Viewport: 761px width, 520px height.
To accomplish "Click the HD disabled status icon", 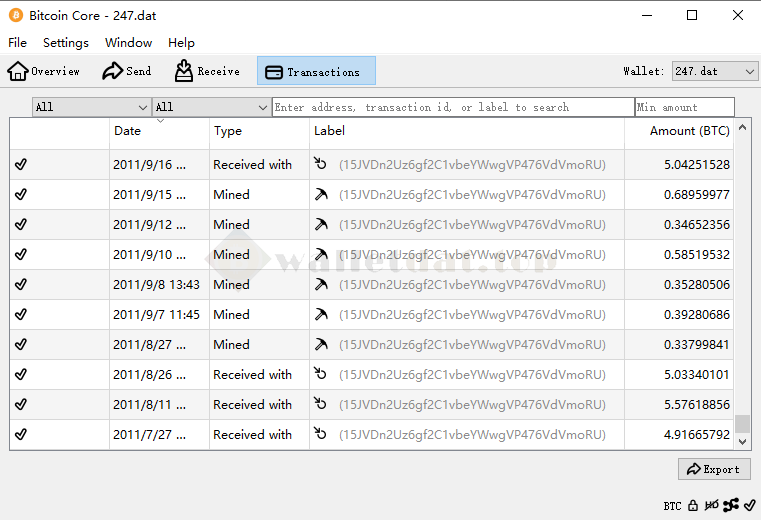I will (x=712, y=505).
